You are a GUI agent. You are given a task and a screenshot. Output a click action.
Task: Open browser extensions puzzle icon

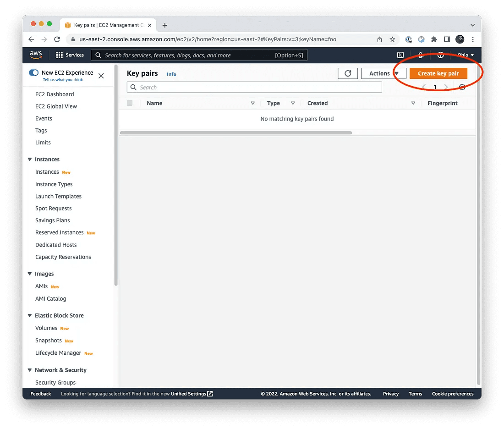434,39
